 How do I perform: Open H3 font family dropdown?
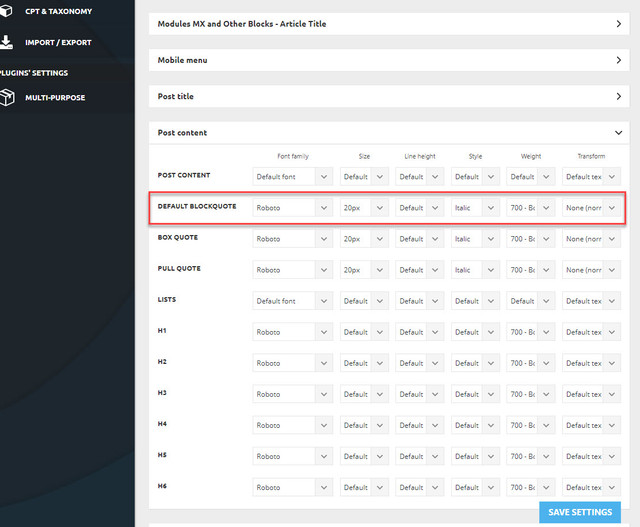tap(293, 394)
